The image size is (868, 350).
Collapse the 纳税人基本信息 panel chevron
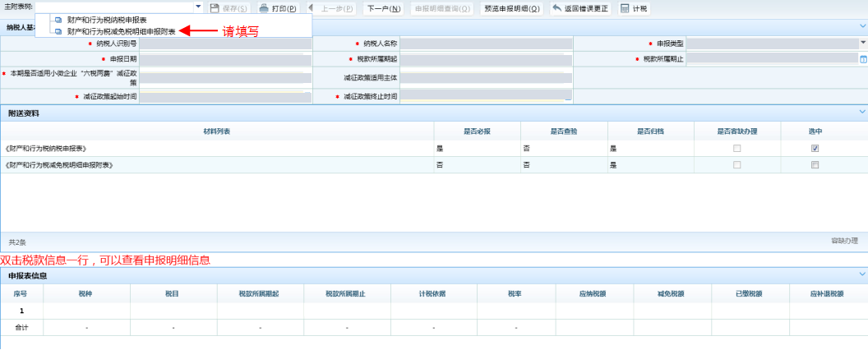pyautogui.click(x=862, y=26)
